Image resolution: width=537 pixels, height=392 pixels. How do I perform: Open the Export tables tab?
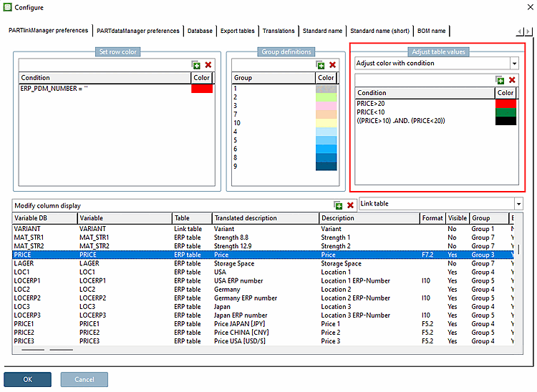[237, 31]
